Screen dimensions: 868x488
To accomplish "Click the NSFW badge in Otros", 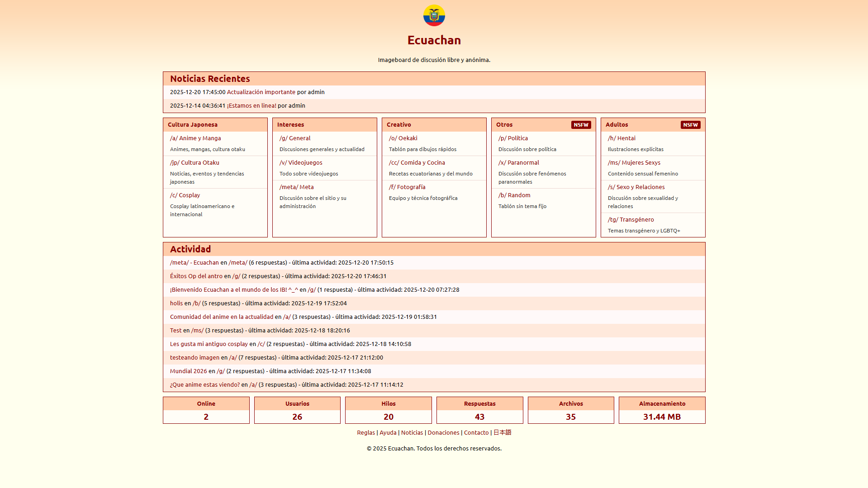I will pyautogui.click(x=581, y=125).
